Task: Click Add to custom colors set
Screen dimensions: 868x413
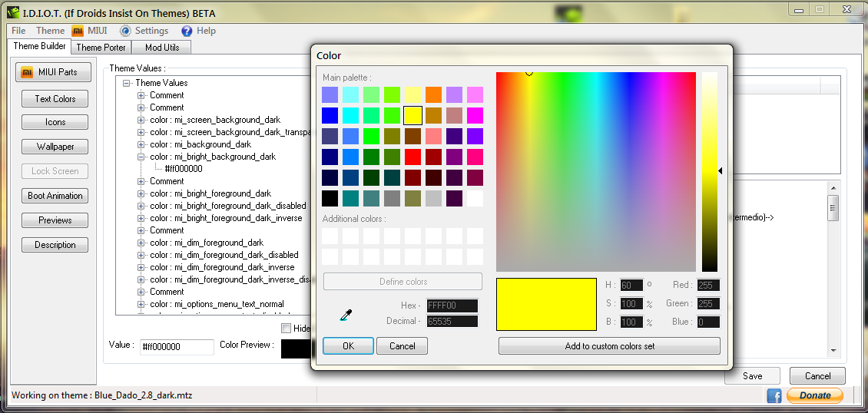Action: tap(609, 346)
